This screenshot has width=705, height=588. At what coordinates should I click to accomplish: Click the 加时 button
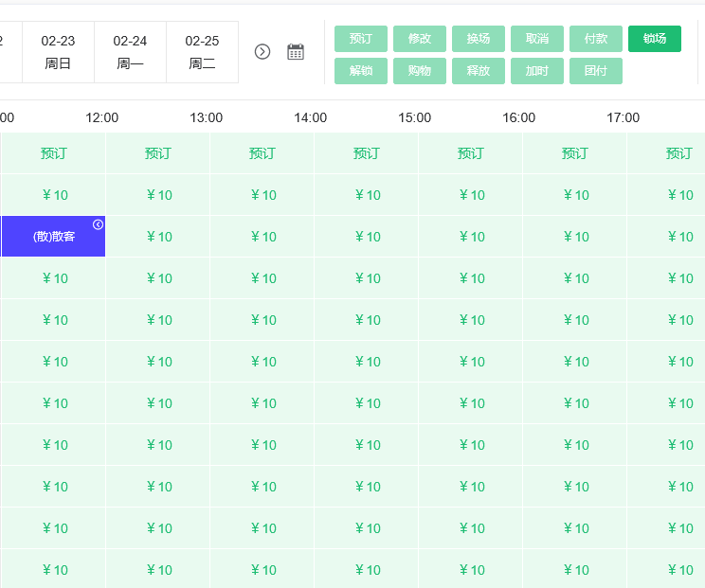click(537, 71)
